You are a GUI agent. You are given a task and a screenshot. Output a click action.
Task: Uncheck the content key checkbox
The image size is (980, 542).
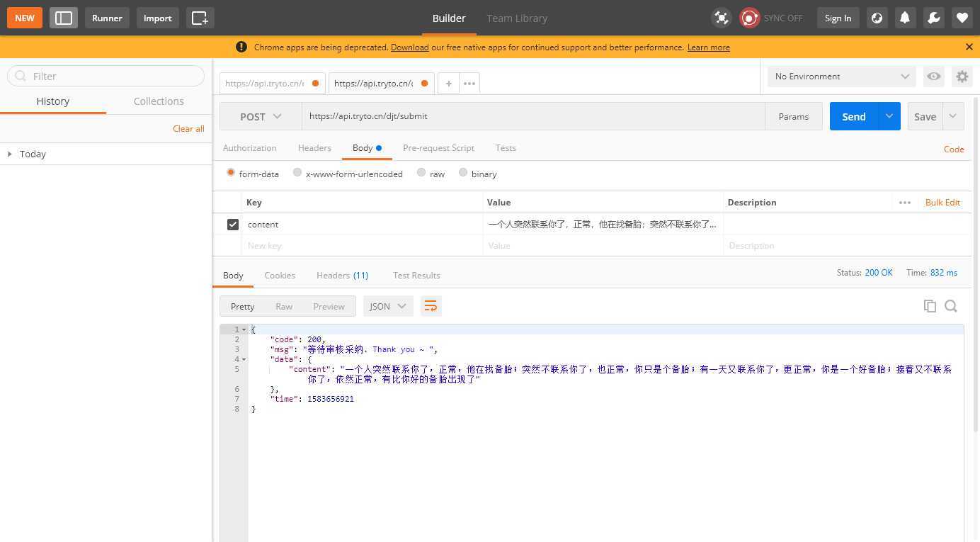pyautogui.click(x=232, y=224)
